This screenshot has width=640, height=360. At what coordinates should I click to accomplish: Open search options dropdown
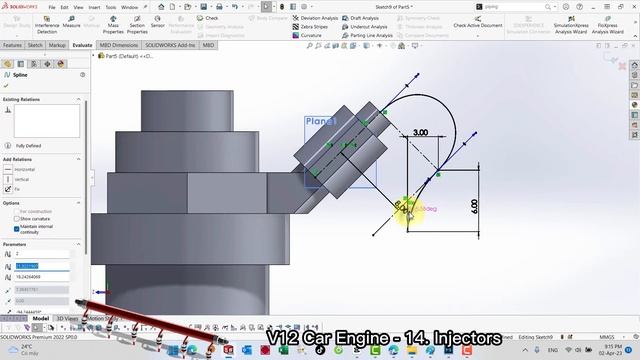(555, 7)
